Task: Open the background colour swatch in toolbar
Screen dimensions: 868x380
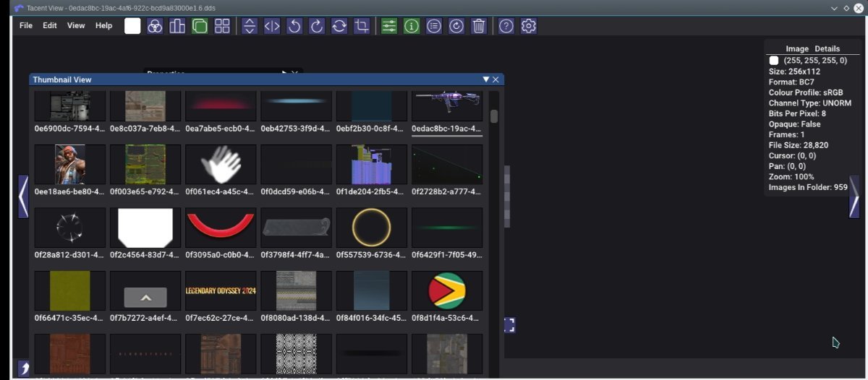Action: [x=132, y=26]
